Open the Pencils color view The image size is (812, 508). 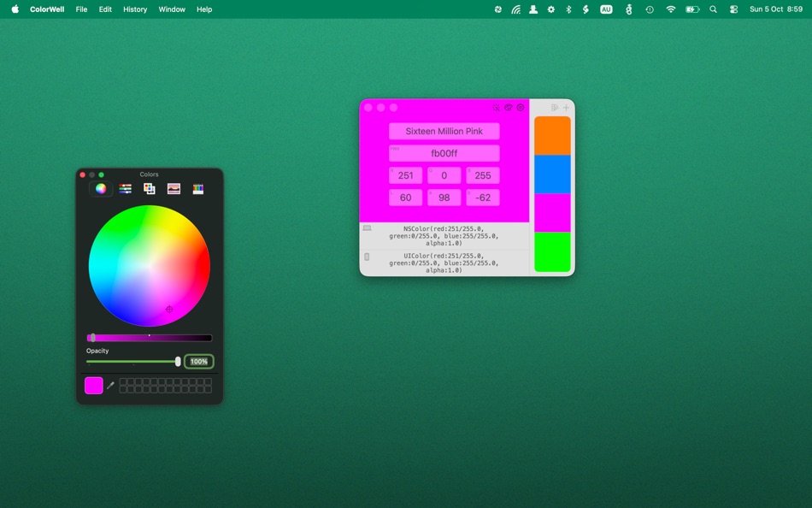pos(197,189)
